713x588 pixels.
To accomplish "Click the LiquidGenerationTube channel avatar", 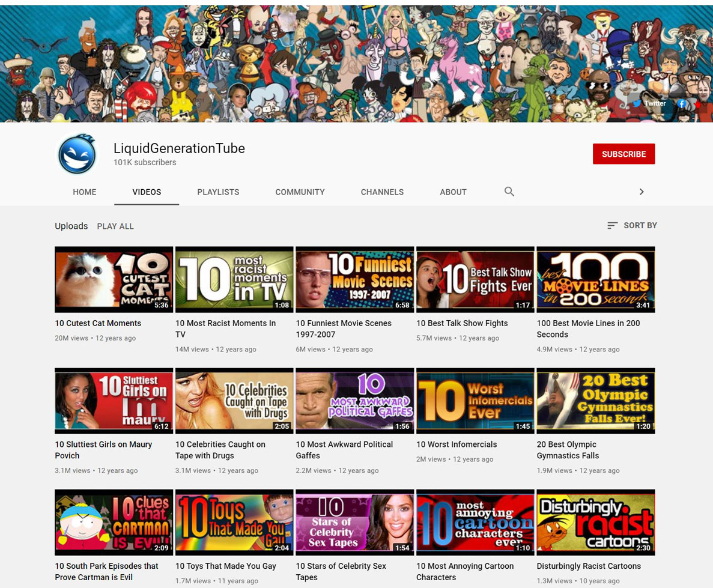I will point(77,154).
